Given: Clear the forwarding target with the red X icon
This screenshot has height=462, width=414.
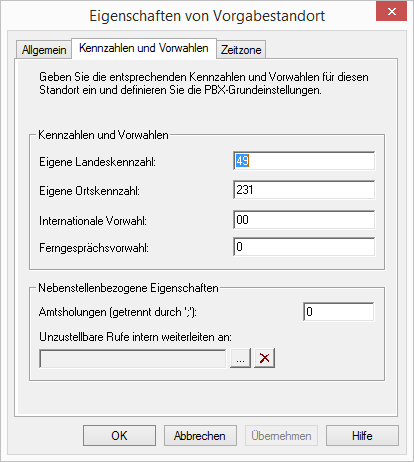Looking at the screenshot, I should [x=264, y=358].
